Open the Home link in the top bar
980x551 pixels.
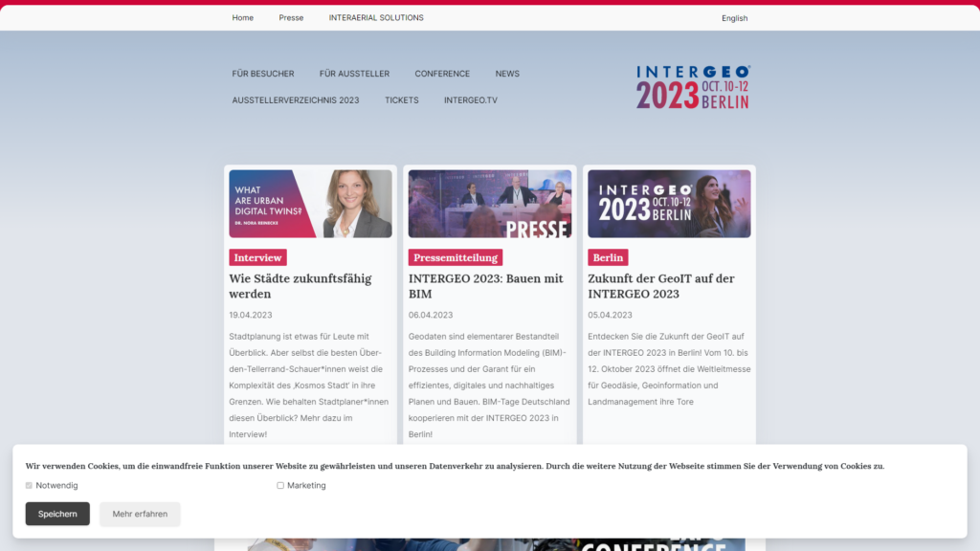click(242, 18)
